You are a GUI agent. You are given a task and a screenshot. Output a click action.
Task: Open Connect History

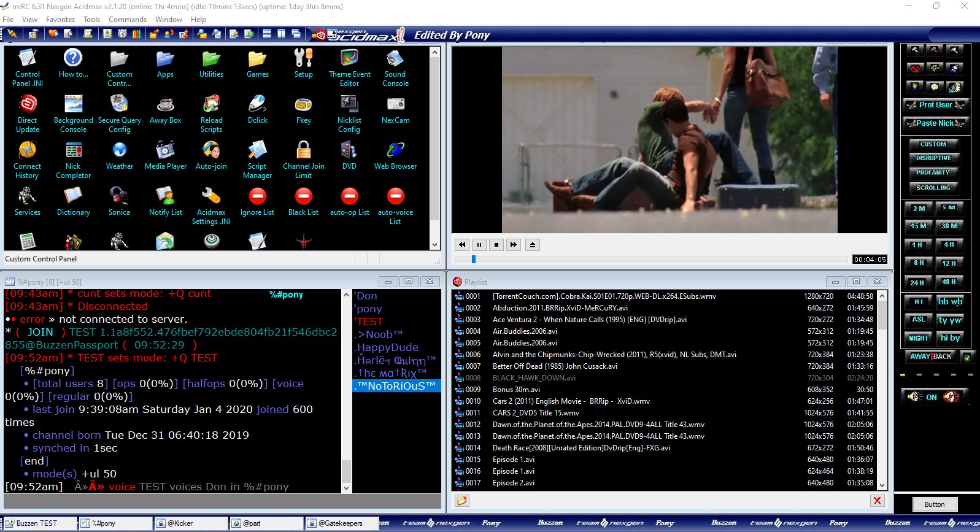28,160
